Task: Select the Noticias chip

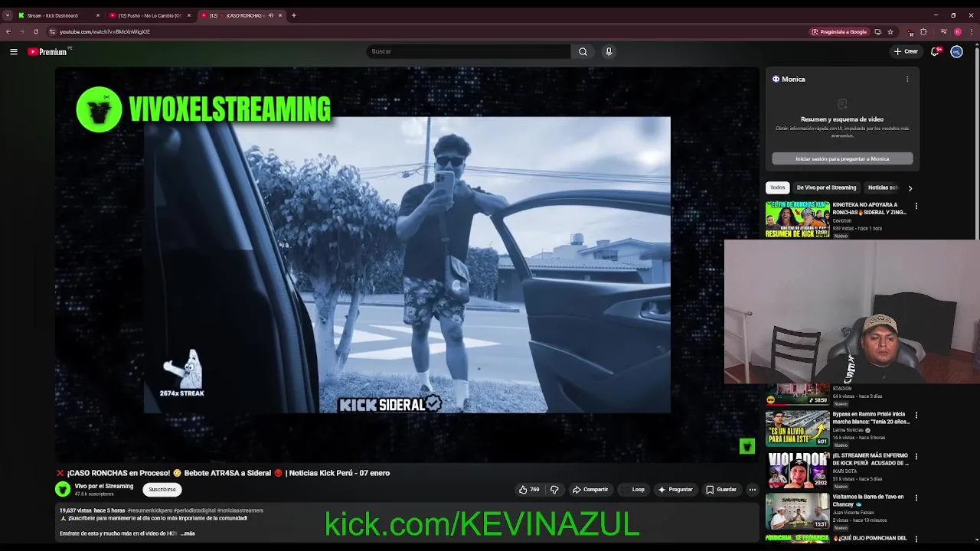Action: pyautogui.click(x=883, y=187)
